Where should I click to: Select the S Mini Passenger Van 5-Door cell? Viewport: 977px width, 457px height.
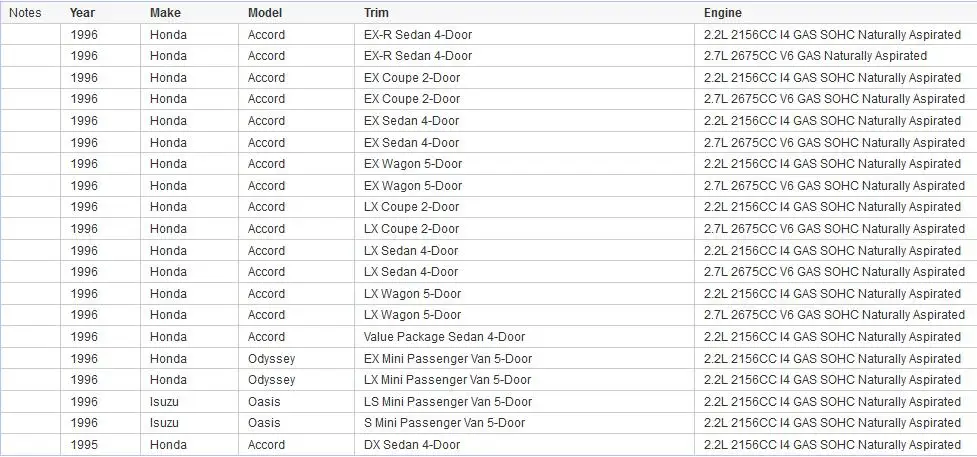[525, 423]
